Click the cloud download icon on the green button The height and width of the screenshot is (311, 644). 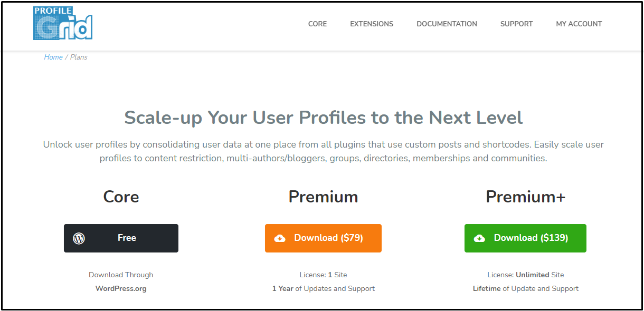[479, 238]
